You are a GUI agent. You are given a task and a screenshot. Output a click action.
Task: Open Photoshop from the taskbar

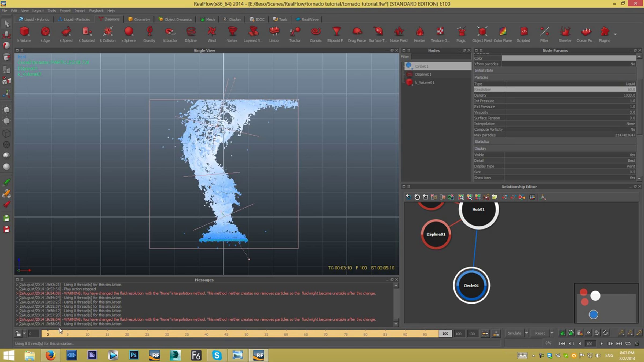click(x=134, y=355)
